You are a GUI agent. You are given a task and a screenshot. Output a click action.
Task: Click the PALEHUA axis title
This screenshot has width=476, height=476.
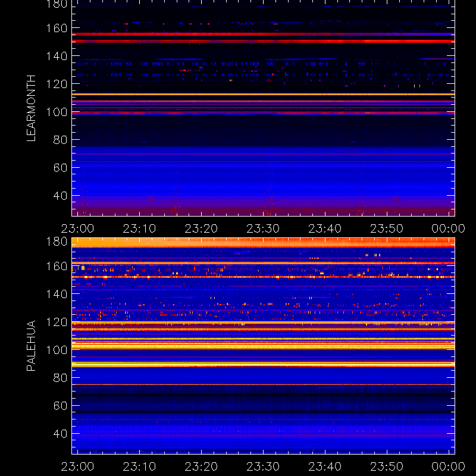[x=31, y=346]
